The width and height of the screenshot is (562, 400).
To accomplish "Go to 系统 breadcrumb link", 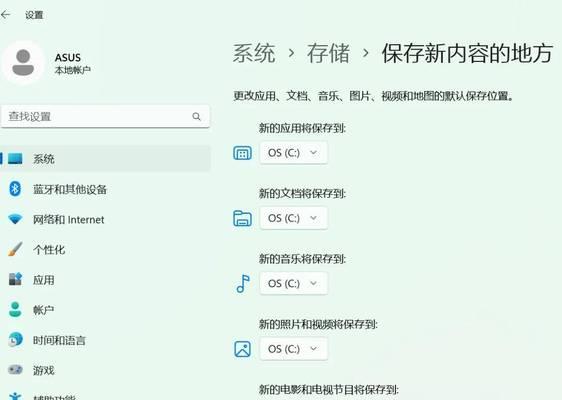I will pyautogui.click(x=254, y=53).
